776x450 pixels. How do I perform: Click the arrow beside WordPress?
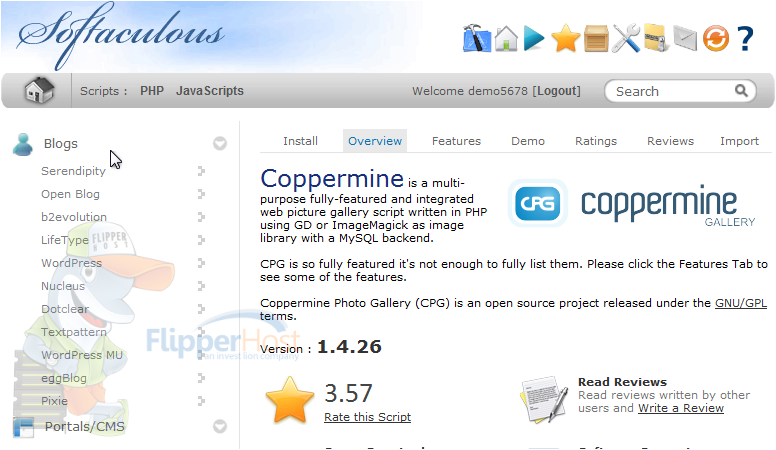click(x=201, y=263)
